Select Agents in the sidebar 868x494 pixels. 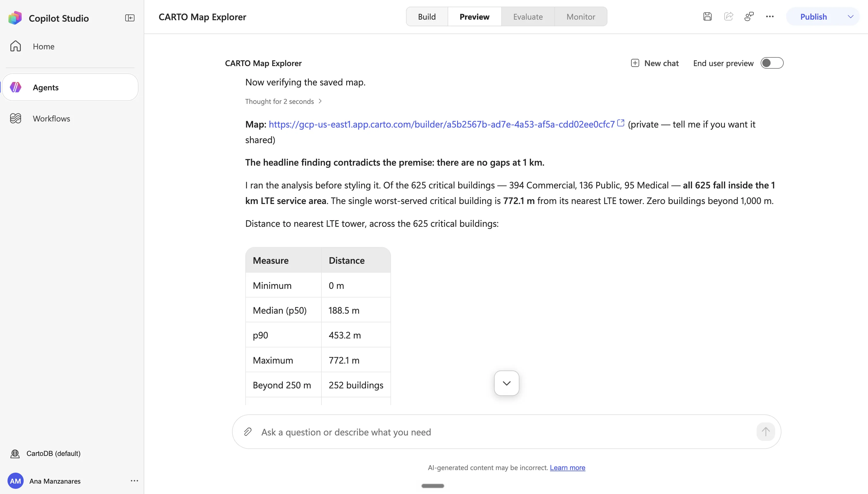70,87
